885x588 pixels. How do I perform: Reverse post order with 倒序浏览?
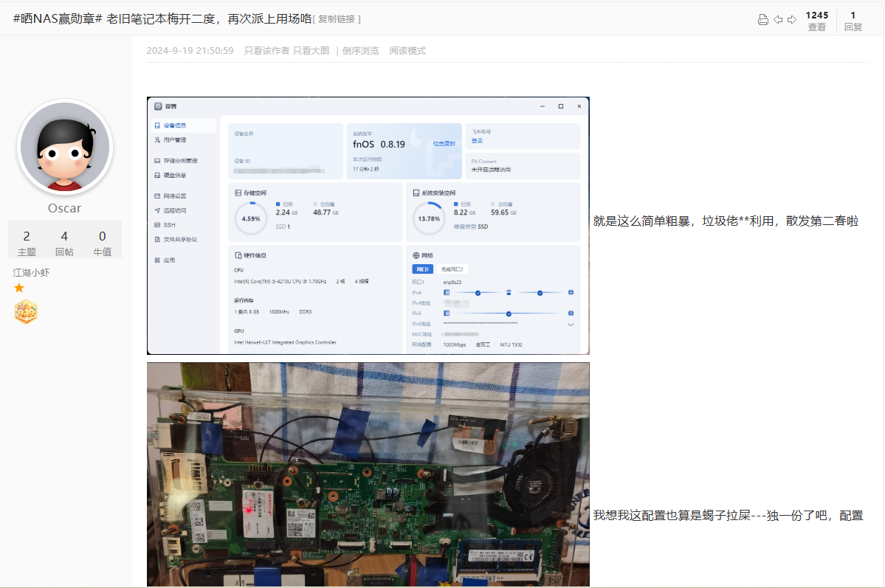point(360,51)
